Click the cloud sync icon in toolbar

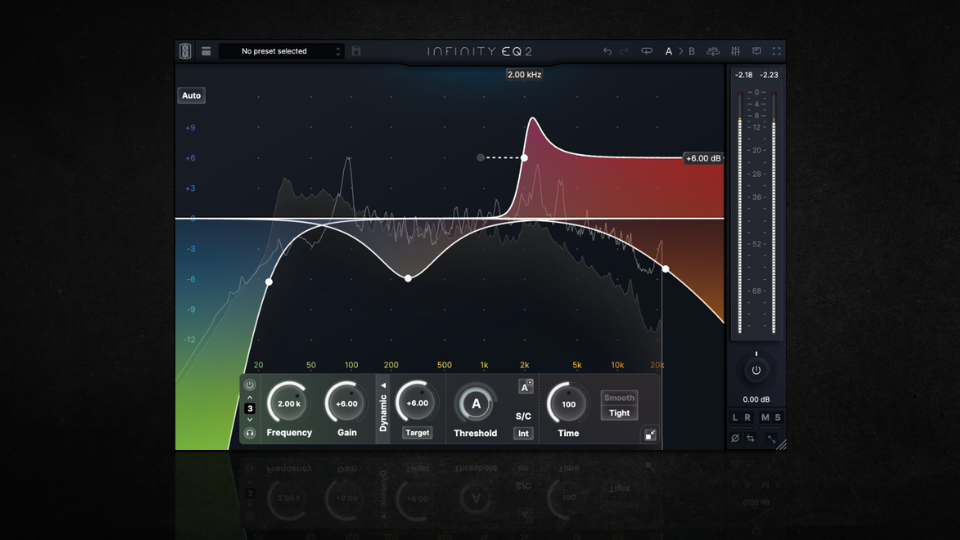pyautogui.click(x=713, y=51)
